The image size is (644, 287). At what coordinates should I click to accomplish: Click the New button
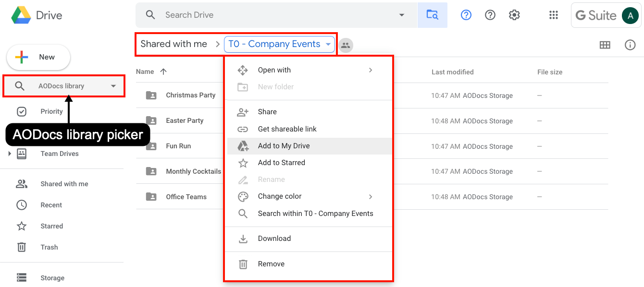(x=38, y=57)
